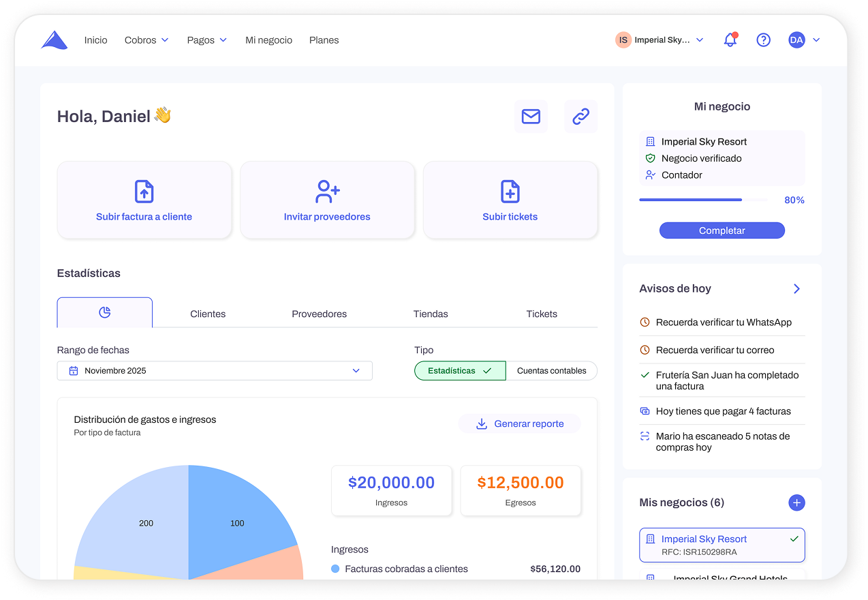Viewport: 868px width, 600px height.
Task: Select the Estadísticas type toggle
Action: (460, 371)
